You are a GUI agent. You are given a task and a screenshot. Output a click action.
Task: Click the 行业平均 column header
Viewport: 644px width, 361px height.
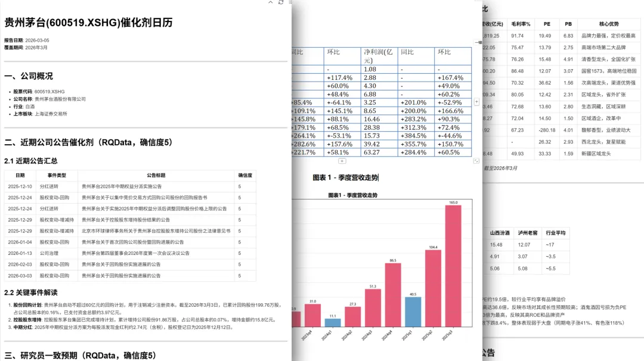click(555, 233)
